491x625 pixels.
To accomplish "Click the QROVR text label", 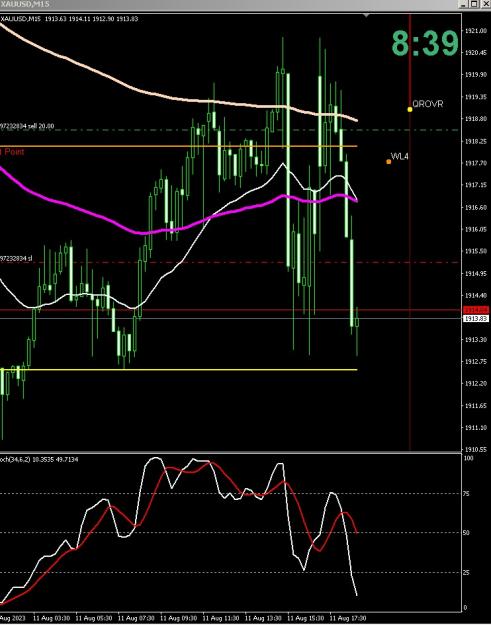I will [x=428, y=104].
